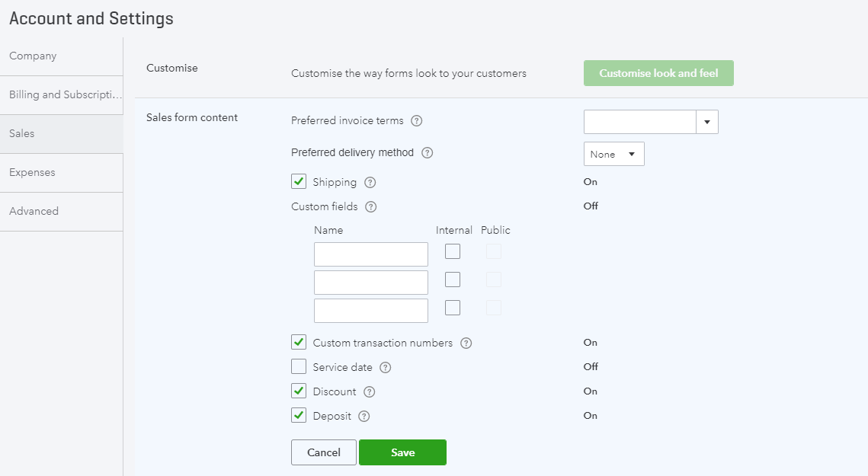The image size is (868, 476).
Task: Tick Internal checkbox for second custom field
Action: 452,280
